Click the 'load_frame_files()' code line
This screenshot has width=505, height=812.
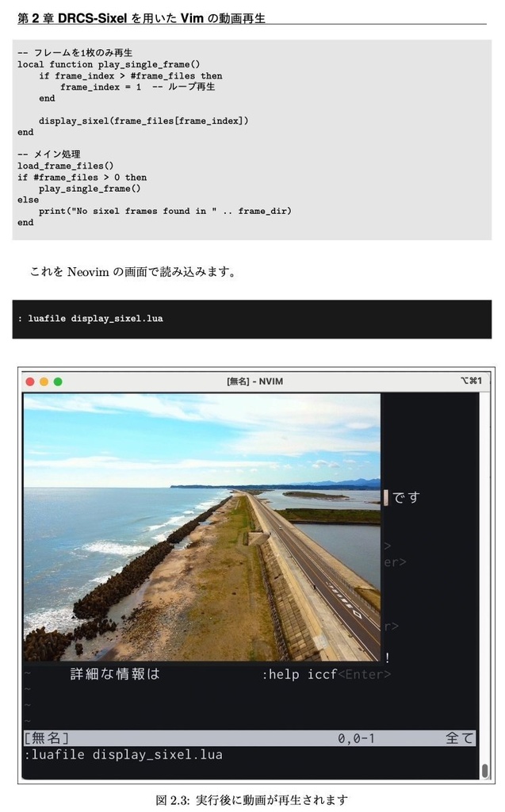(65, 166)
